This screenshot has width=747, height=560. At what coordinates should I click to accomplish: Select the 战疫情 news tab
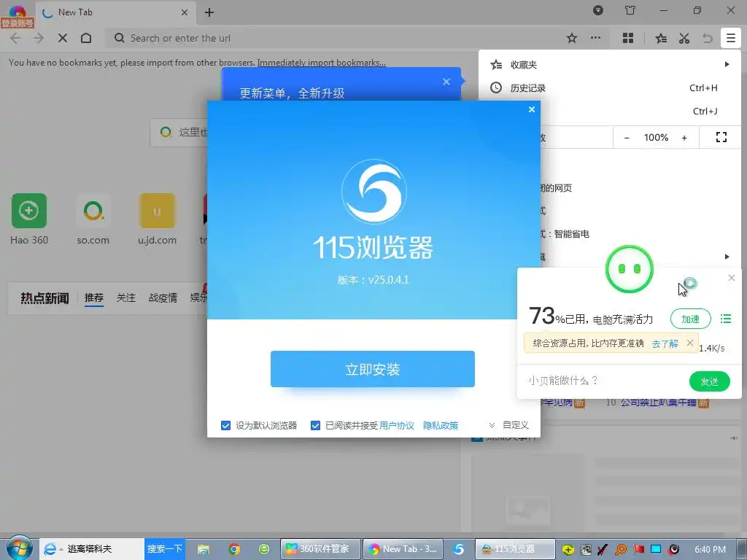163,297
